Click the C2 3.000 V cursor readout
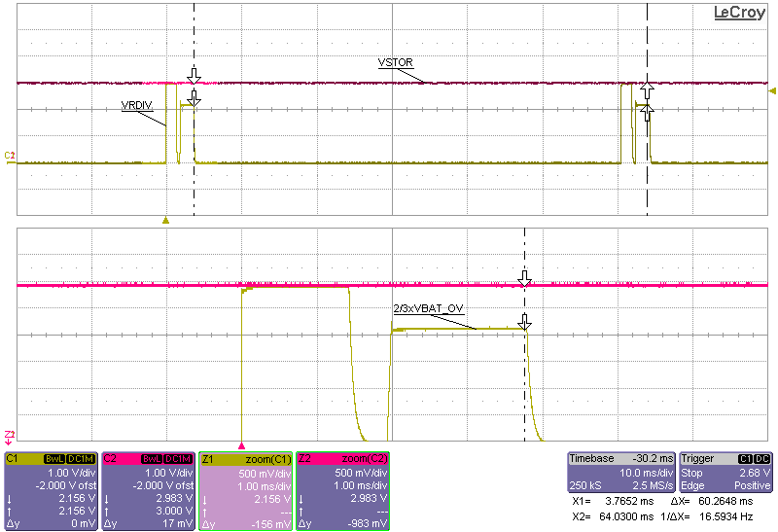This screenshot has height=532, width=778. pos(176,511)
